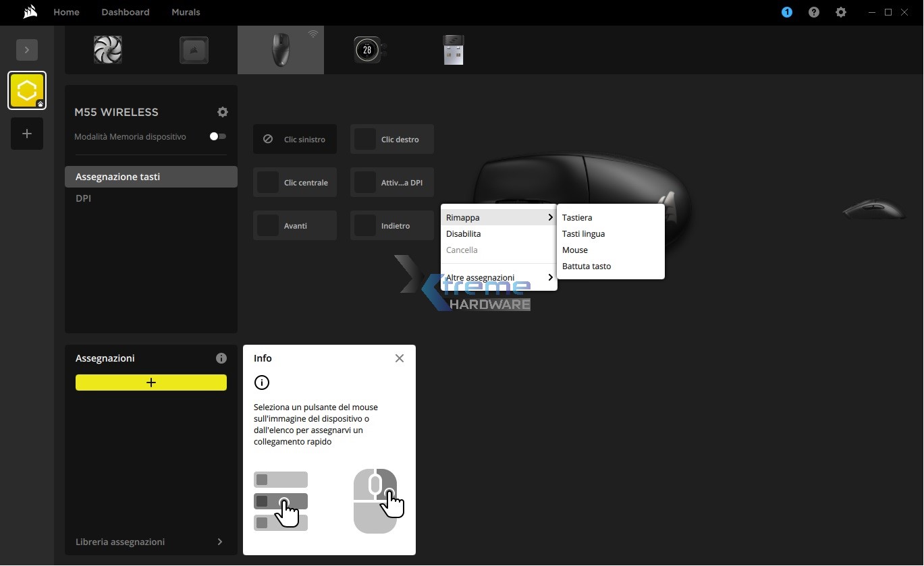Screen dimensions: 924x566
Task: Open M55 Wireless device settings gear
Action: [223, 112]
